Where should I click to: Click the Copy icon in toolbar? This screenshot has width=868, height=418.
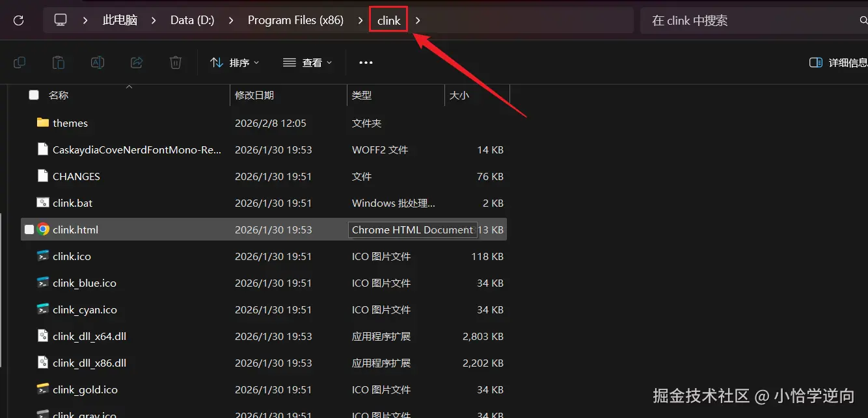20,62
